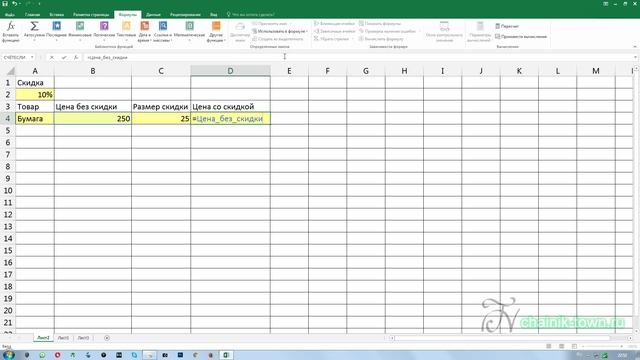
Task: Open the File tab
Action: pyautogui.click(x=10, y=15)
